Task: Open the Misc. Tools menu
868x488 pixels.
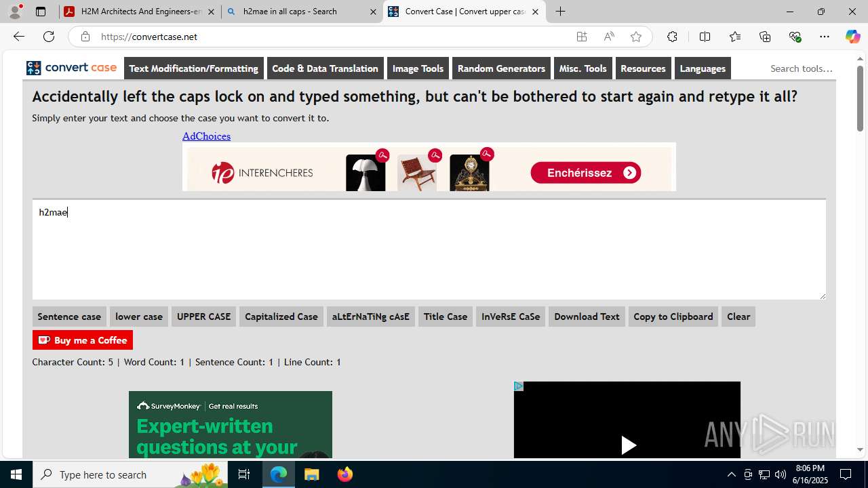Action: (x=583, y=68)
